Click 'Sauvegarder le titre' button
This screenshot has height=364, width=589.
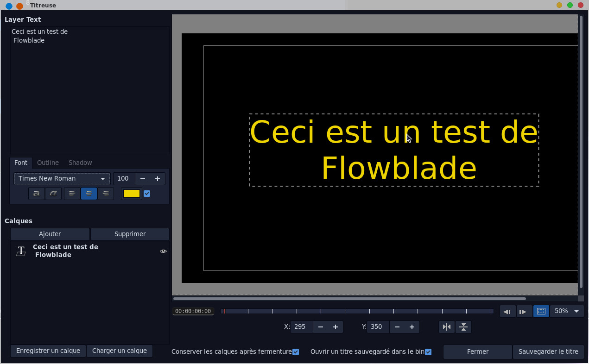point(548,351)
